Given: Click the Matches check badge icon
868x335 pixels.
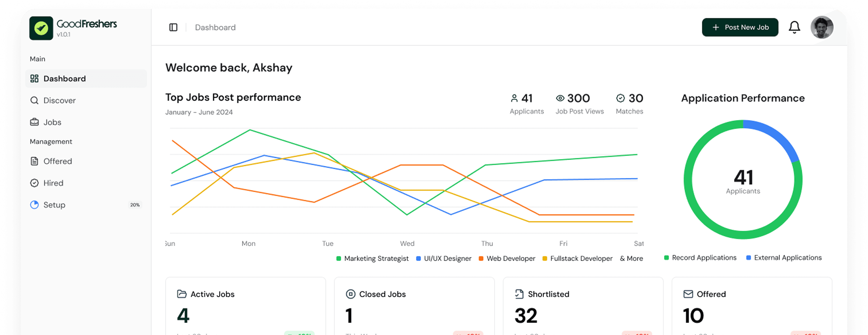Looking at the screenshot, I should click(620, 98).
